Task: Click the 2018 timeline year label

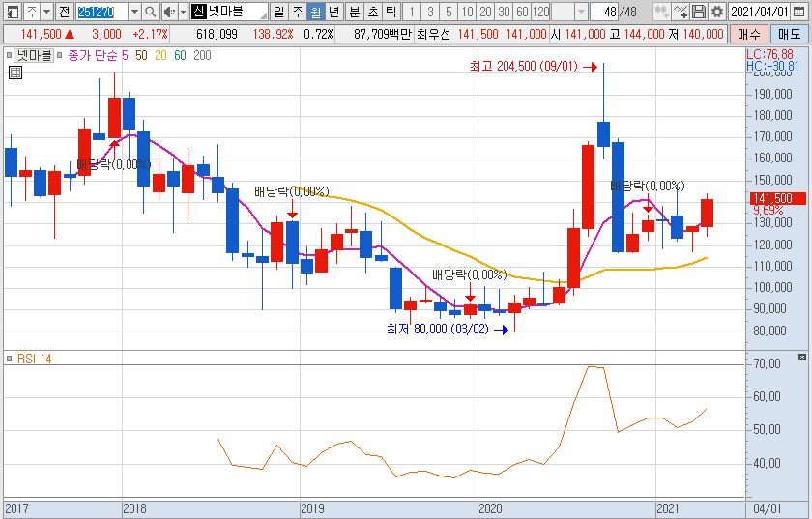Action: click(x=134, y=508)
